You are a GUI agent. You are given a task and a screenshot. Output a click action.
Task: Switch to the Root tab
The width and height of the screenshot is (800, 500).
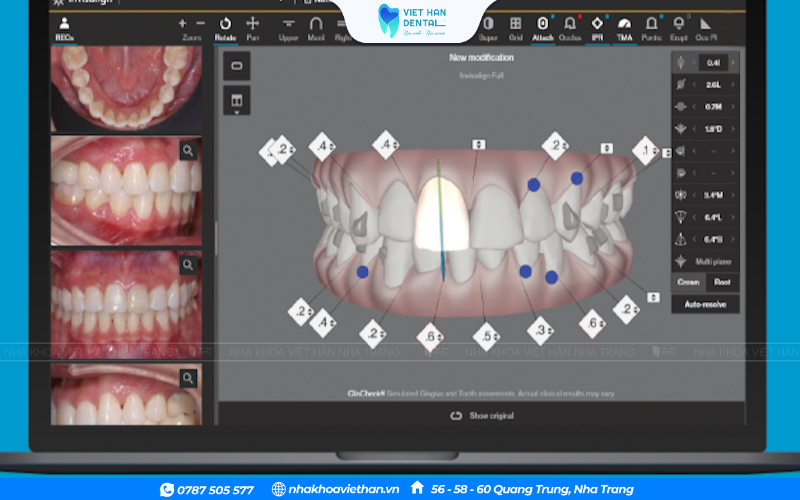click(722, 282)
